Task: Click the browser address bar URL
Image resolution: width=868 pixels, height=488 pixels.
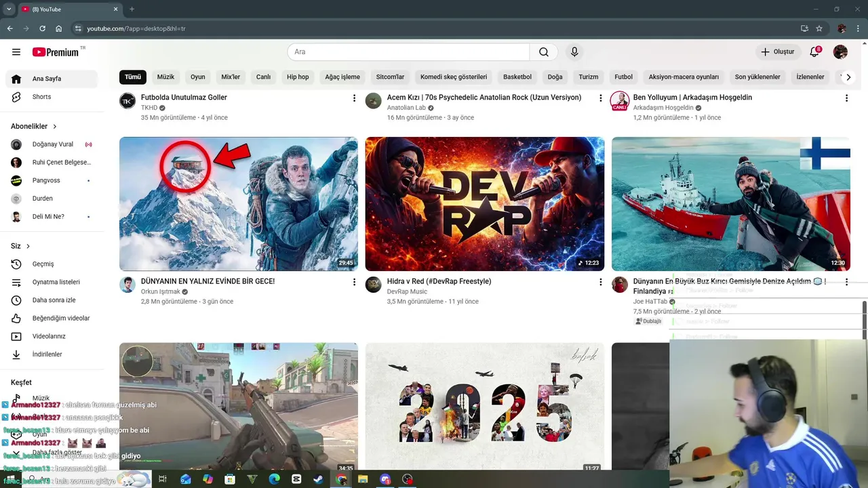Action: coord(136,28)
